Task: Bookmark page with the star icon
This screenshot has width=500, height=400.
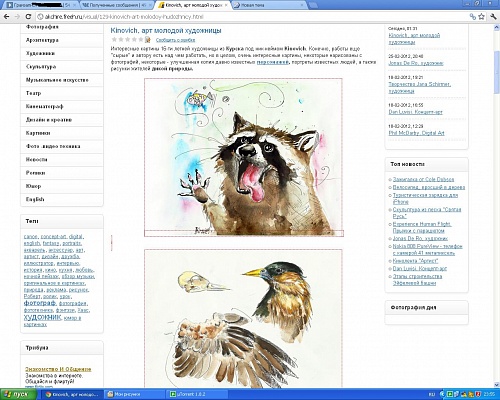Action: (481, 17)
